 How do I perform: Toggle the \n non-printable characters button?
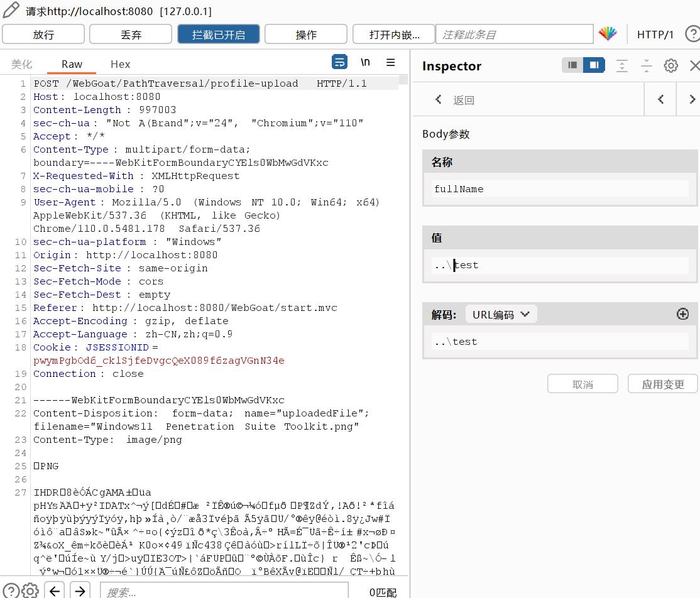click(365, 62)
